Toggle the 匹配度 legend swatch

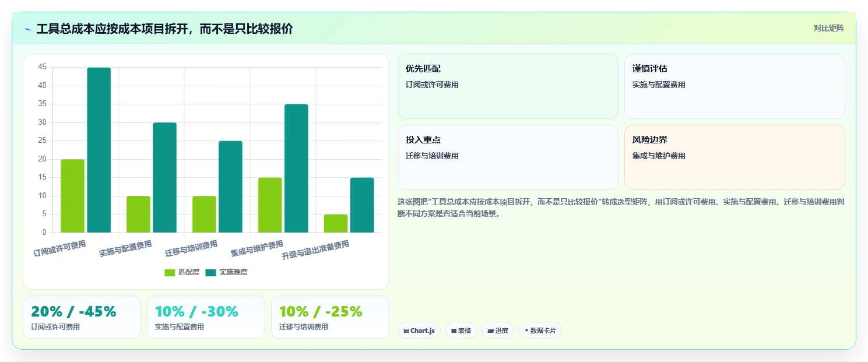click(170, 272)
